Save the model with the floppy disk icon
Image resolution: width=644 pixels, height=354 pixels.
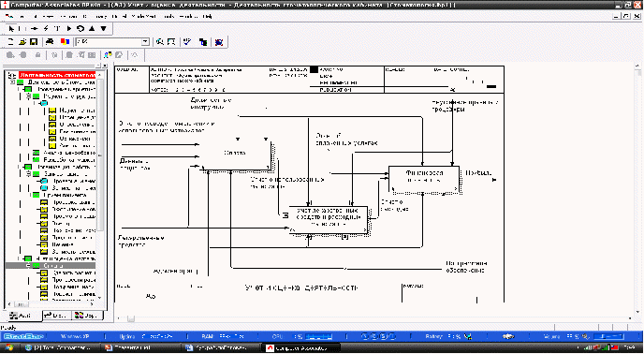click(x=34, y=42)
